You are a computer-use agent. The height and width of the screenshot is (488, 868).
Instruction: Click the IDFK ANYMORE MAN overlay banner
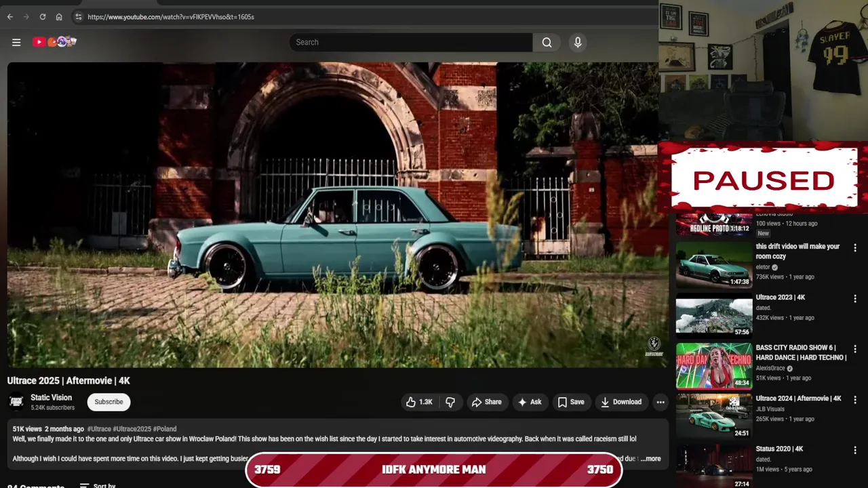[433, 470]
